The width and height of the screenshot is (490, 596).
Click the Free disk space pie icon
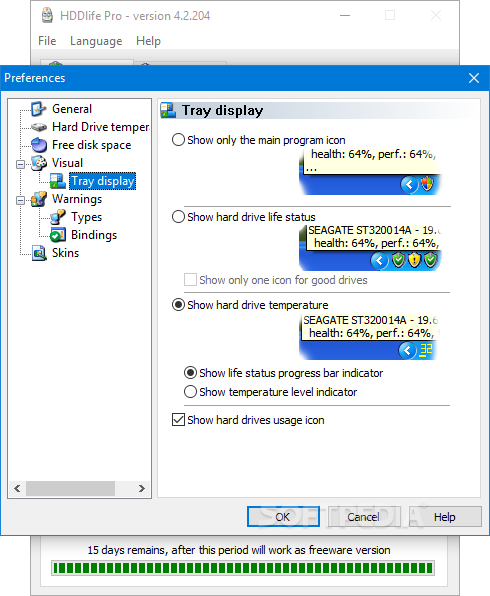[x=38, y=145]
